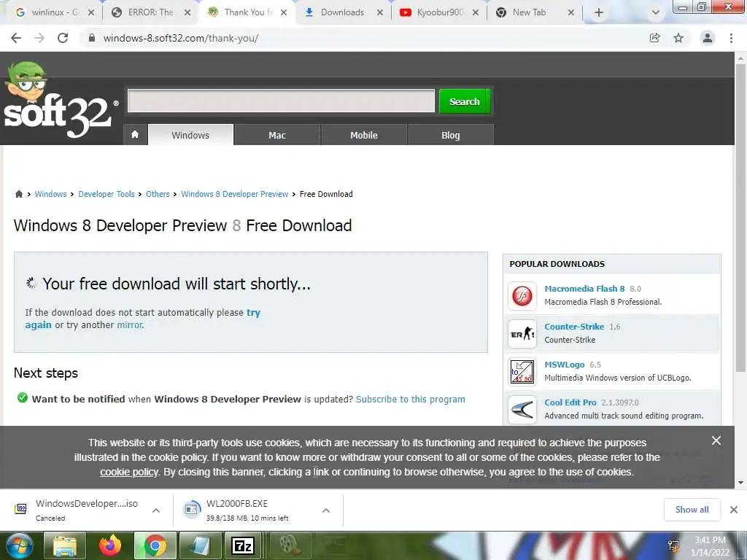Click the padlock site info icon
747x560 pixels.
[x=92, y=38]
